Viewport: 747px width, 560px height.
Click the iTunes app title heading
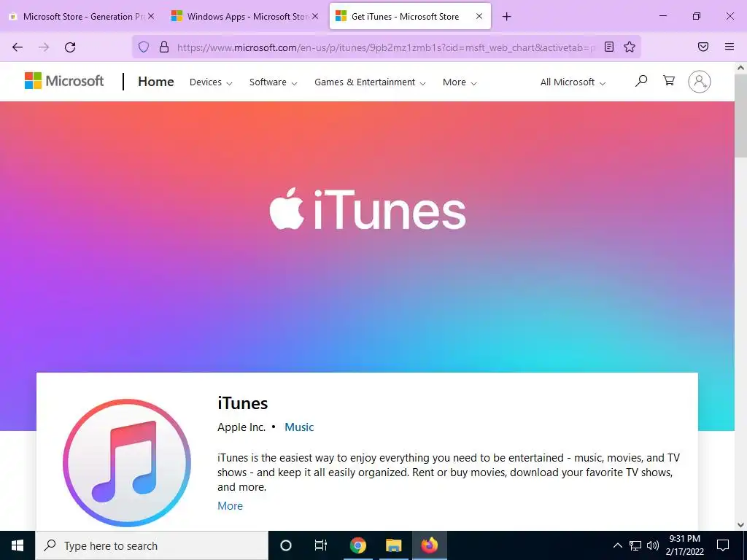(x=242, y=403)
